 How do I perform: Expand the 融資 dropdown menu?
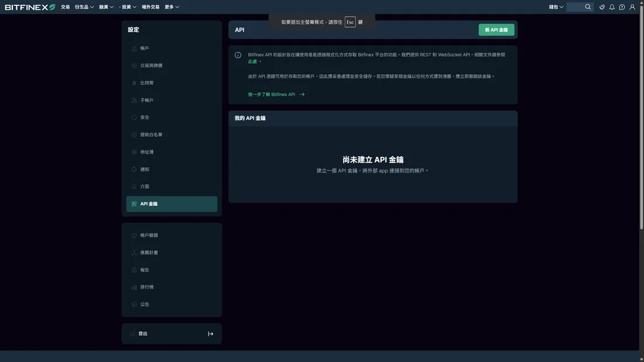(x=106, y=7)
